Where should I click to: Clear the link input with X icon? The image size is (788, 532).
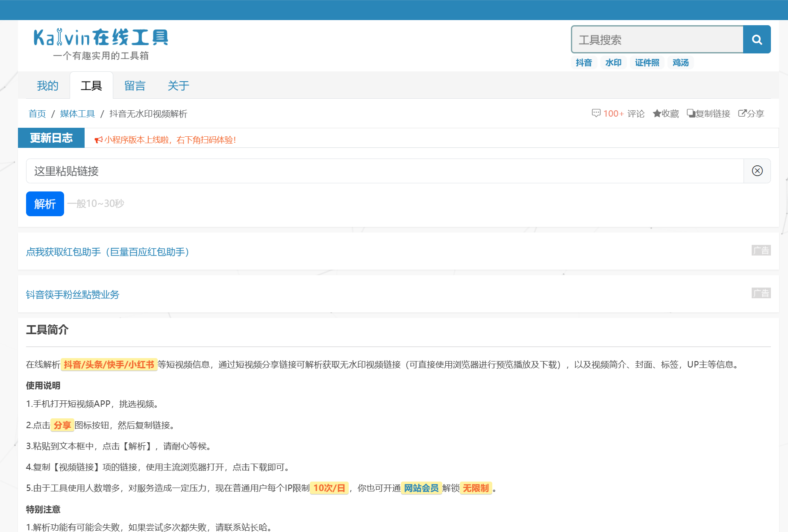click(x=757, y=171)
